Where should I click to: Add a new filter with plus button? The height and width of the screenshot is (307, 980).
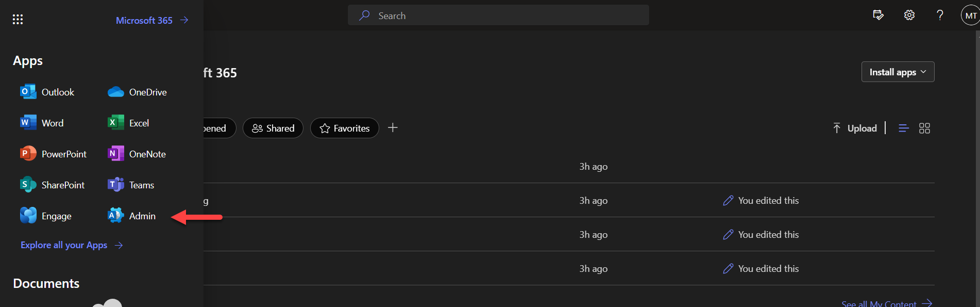[393, 127]
